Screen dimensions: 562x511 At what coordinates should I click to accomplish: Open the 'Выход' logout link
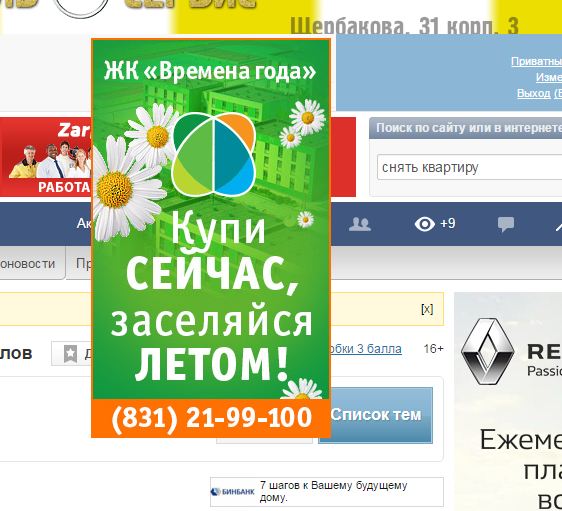[x=535, y=94]
